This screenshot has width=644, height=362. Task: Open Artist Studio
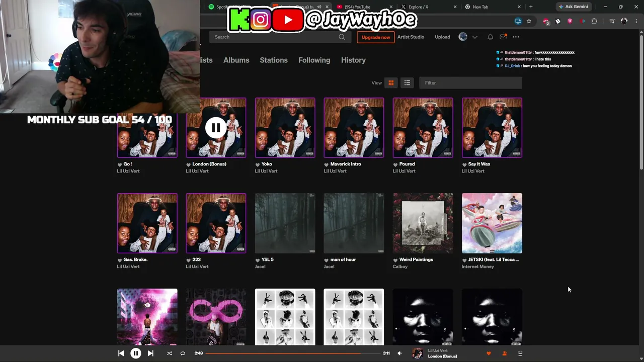pyautogui.click(x=411, y=37)
